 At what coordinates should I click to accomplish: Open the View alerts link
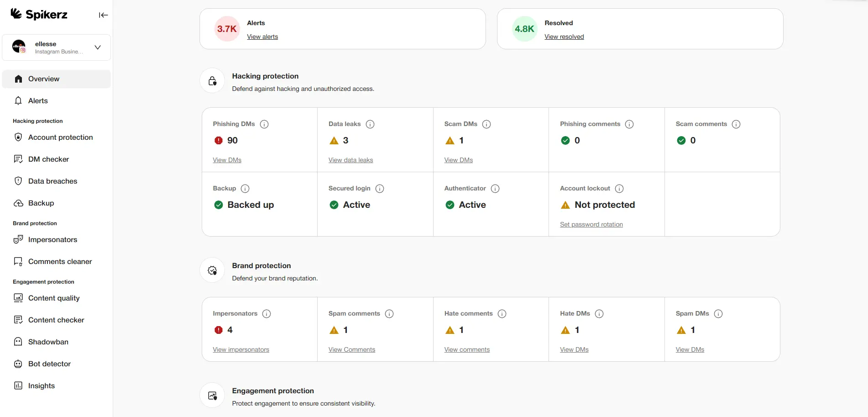tap(262, 37)
